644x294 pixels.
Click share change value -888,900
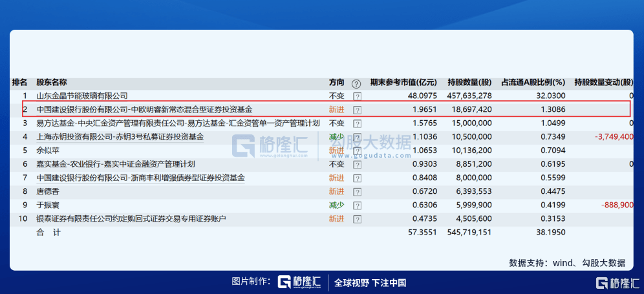tap(617, 205)
